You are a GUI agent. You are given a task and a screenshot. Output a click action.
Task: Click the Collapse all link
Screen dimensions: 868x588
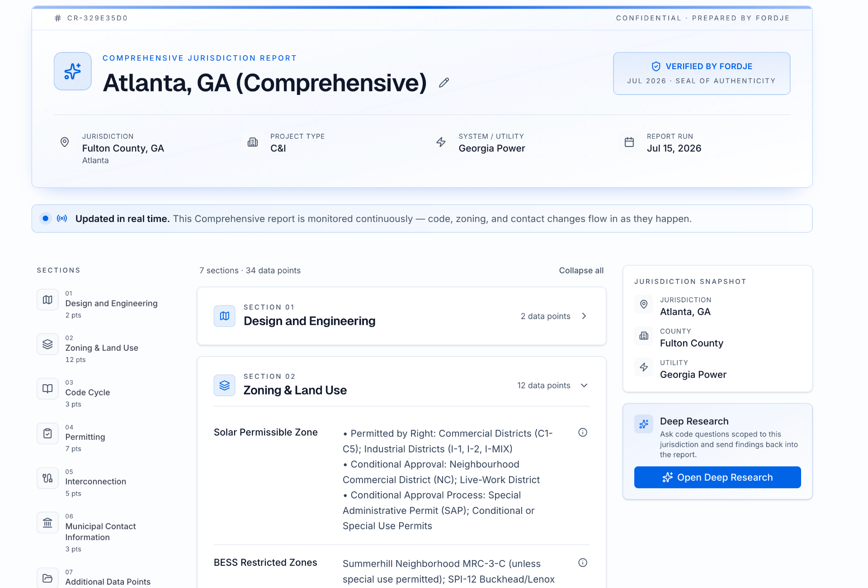pyautogui.click(x=581, y=270)
